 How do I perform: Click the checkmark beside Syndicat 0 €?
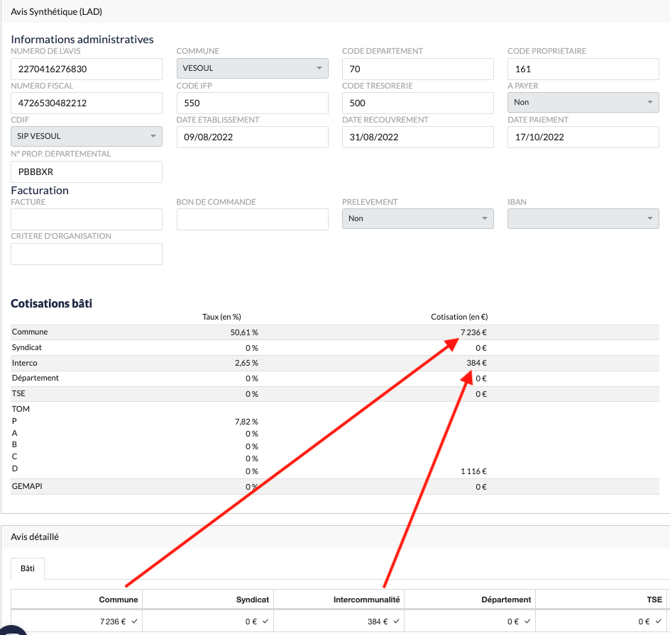pos(265,621)
